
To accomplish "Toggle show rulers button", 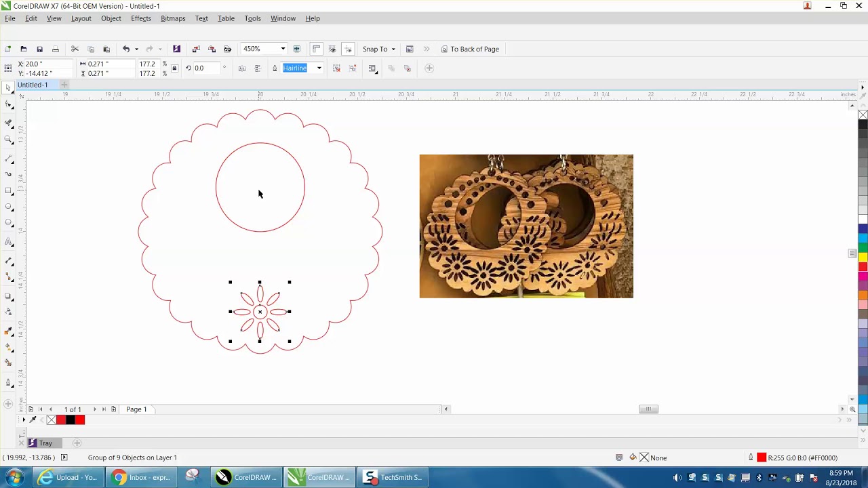I will 316,49.
